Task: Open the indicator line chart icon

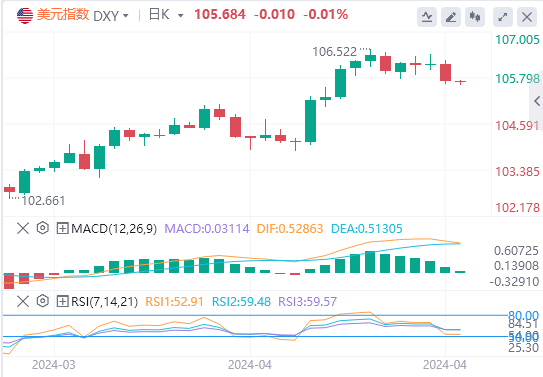Action: (x=427, y=17)
